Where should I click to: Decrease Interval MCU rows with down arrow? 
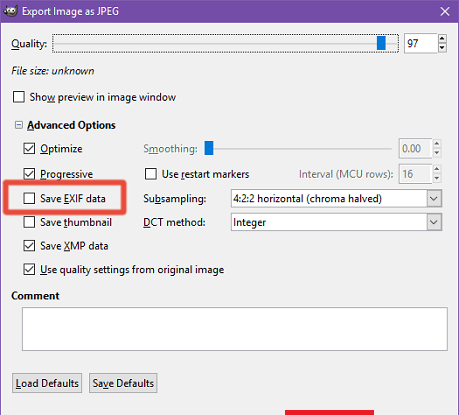tap(437, 179)
